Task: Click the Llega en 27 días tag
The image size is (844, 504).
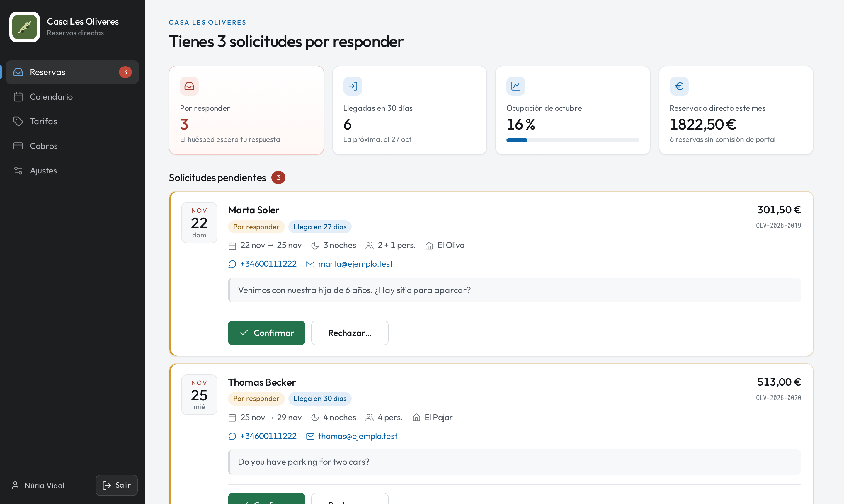Action: (x=320, y=227)
